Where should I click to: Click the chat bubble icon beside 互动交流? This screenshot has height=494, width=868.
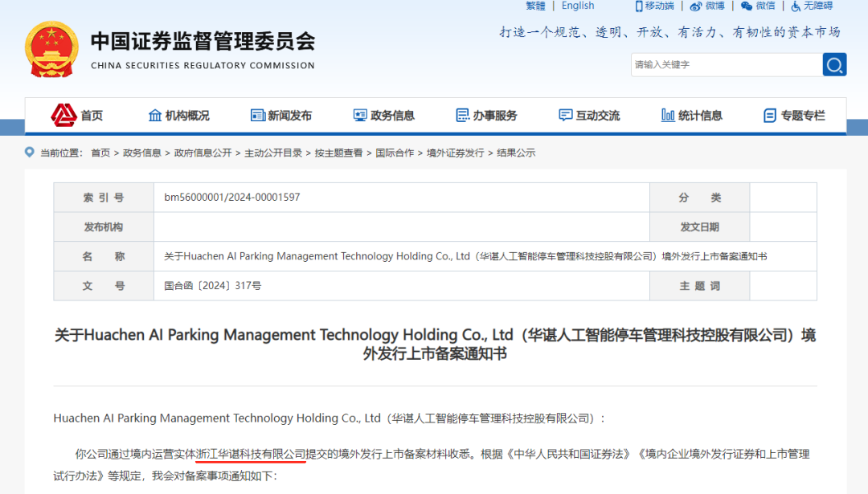(565, 115)
